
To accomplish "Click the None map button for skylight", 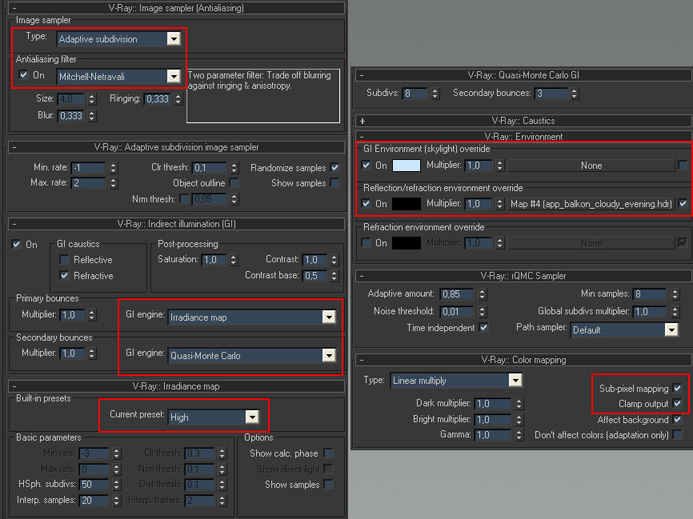I will click(x=591, y=165).
